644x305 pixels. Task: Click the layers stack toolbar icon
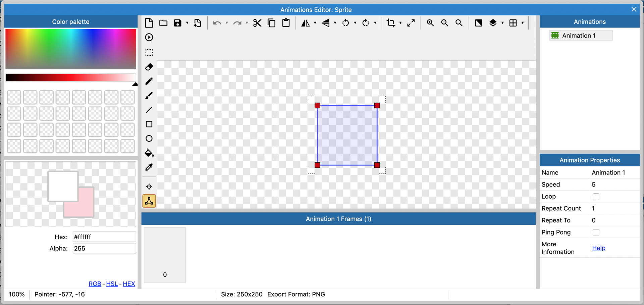493,23
